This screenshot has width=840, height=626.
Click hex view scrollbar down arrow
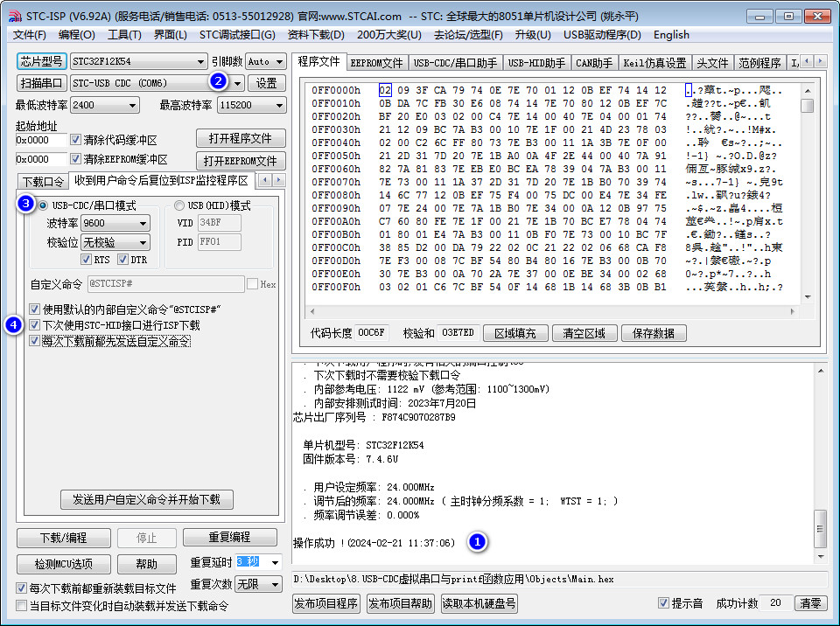coord(808,297)
